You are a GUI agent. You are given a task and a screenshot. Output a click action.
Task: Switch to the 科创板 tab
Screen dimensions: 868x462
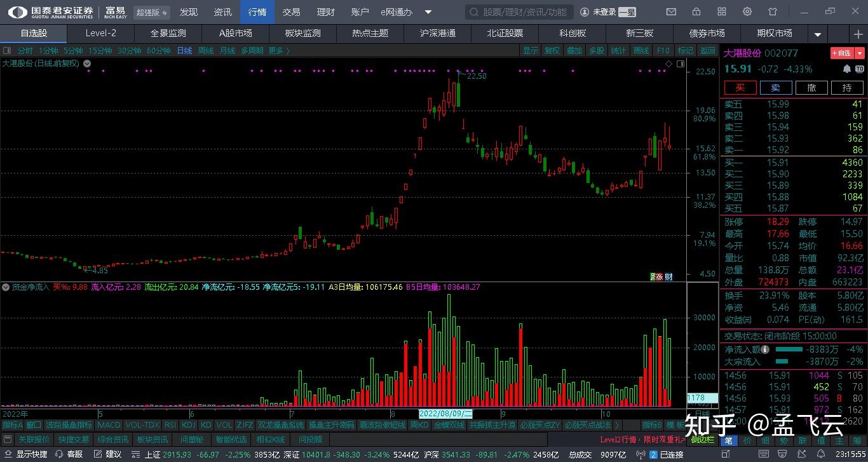pos(573,34)
